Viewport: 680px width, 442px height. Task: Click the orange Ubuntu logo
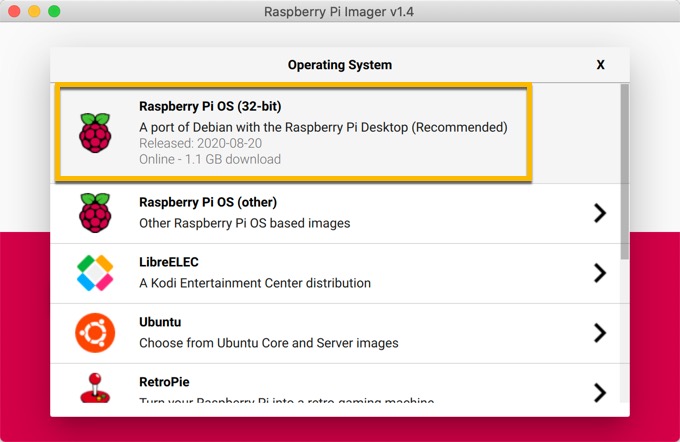[95, 333]
